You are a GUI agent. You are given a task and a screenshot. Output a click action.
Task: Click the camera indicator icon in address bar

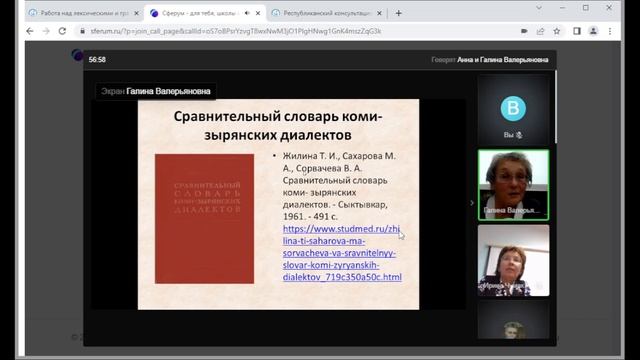(524, 31)
